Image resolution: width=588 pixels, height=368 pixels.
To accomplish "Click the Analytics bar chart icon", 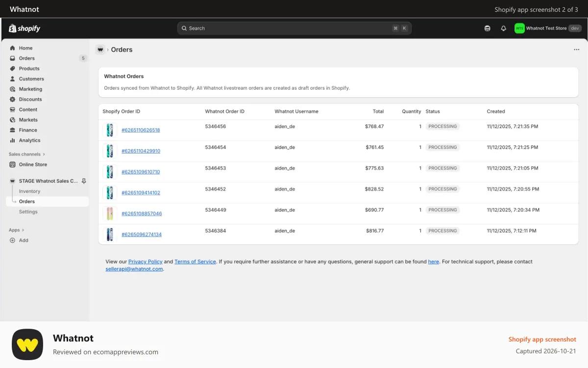I will coord(13,141).
